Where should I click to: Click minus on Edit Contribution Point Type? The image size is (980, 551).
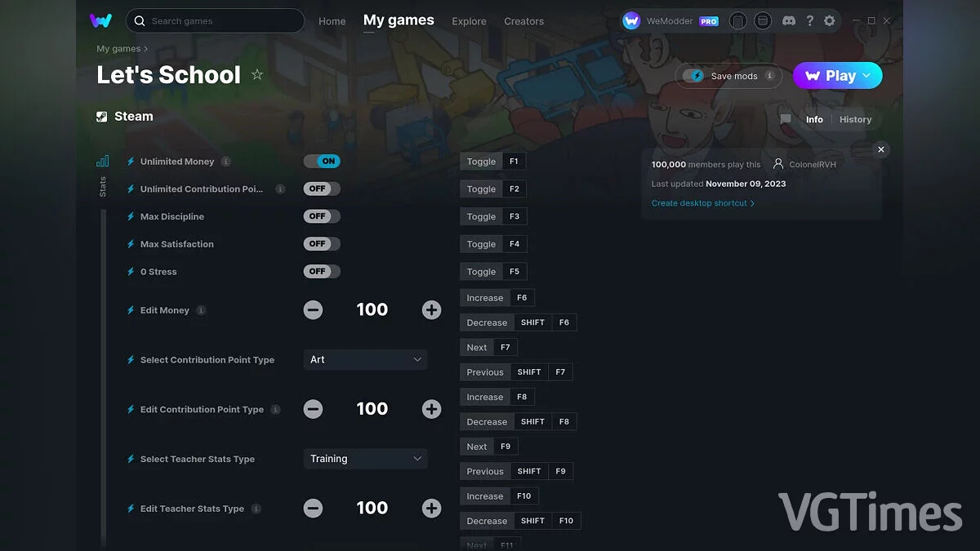(x=313, y=409)
